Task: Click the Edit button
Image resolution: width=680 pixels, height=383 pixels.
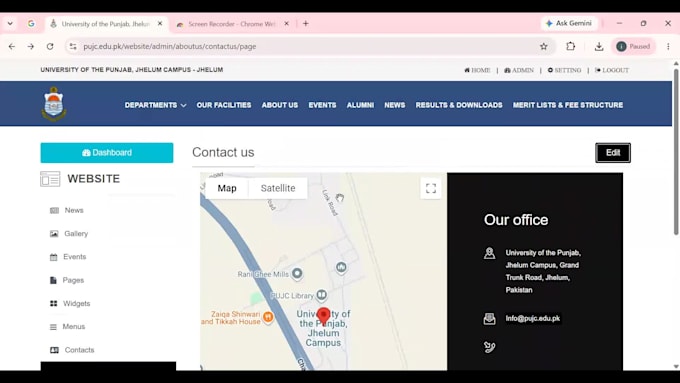Action: tap(613, 153)
